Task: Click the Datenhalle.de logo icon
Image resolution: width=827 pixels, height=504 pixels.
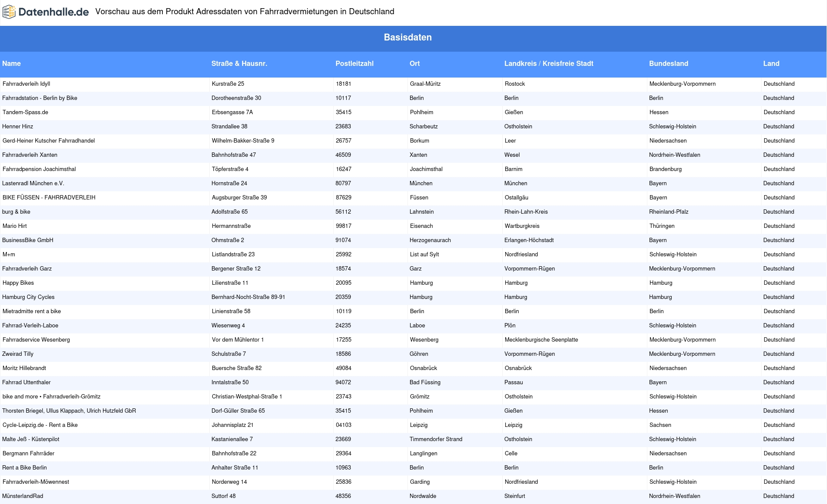Action: click(9, 12)
